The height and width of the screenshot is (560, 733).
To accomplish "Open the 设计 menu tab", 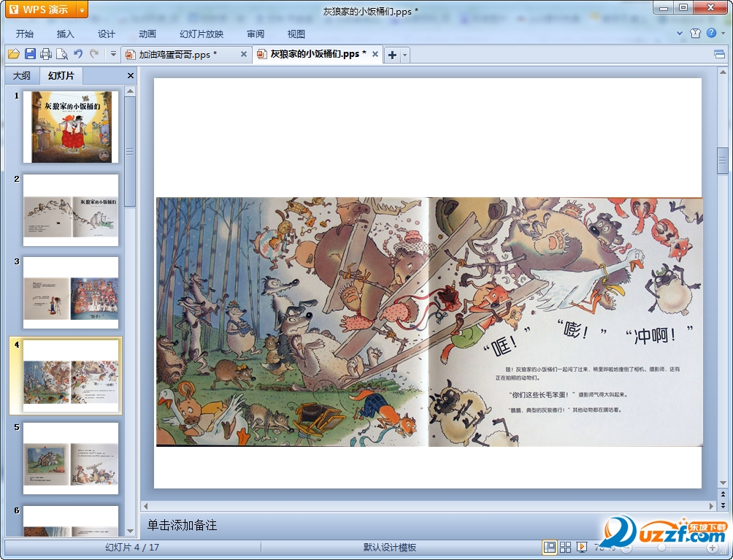I will click(106, 34).
